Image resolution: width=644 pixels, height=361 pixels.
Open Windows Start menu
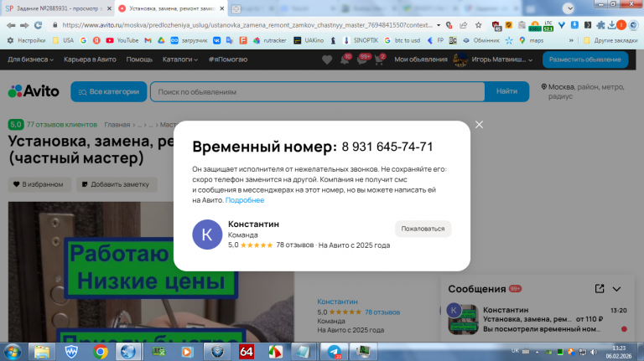[x=13, y=352]
